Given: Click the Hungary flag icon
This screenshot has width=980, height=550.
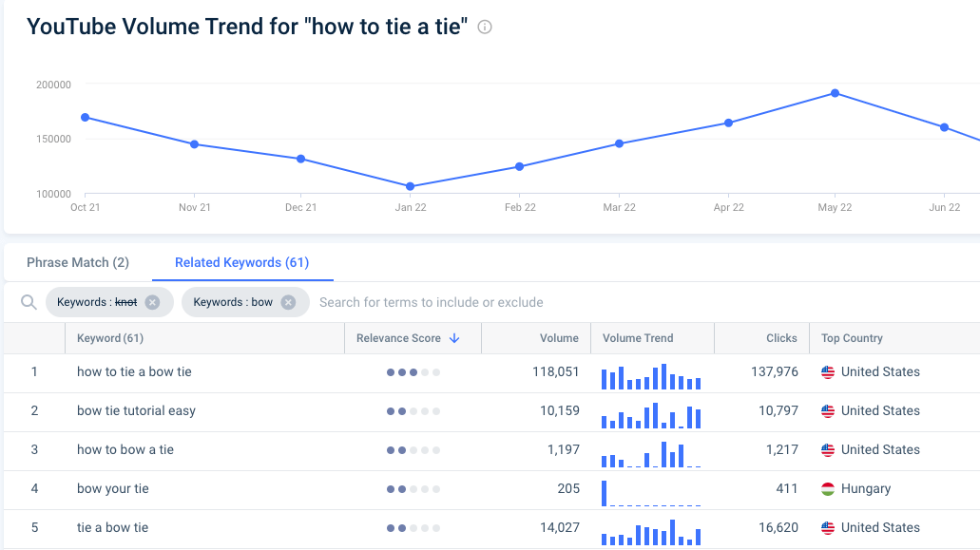Looking at the screenshot, I should (x=828, y=489).
